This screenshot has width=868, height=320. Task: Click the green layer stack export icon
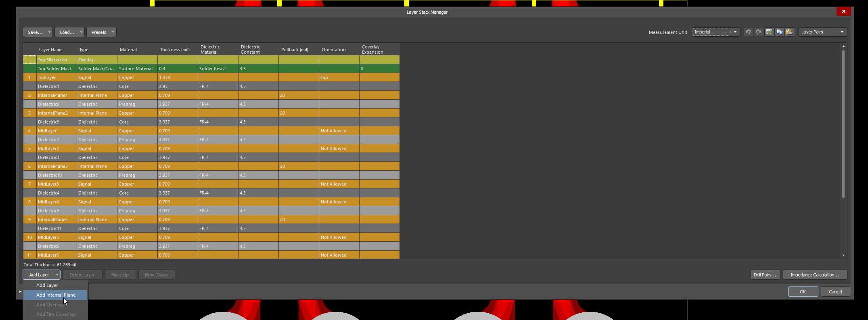pyautogui.click(x=769, y=32)
